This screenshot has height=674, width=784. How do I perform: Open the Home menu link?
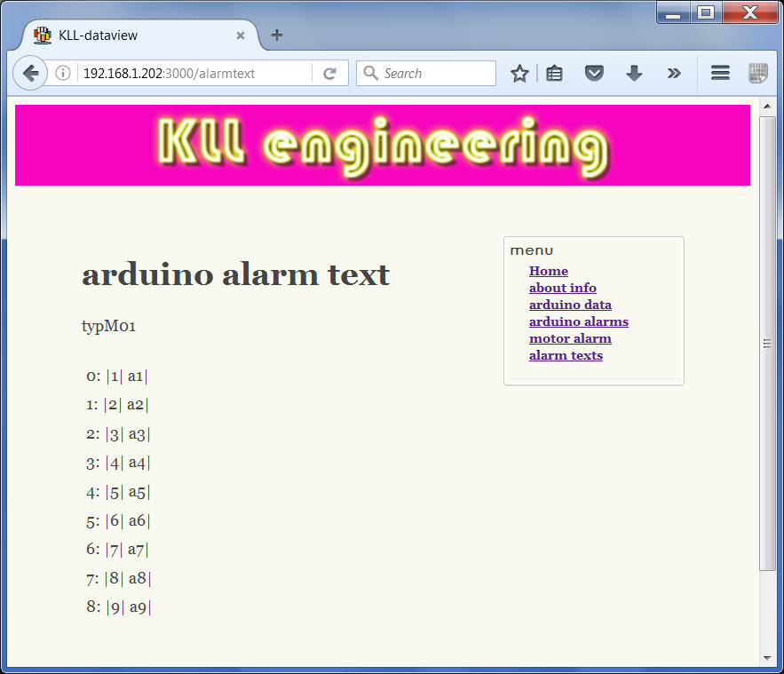click(x=548, y=271)
